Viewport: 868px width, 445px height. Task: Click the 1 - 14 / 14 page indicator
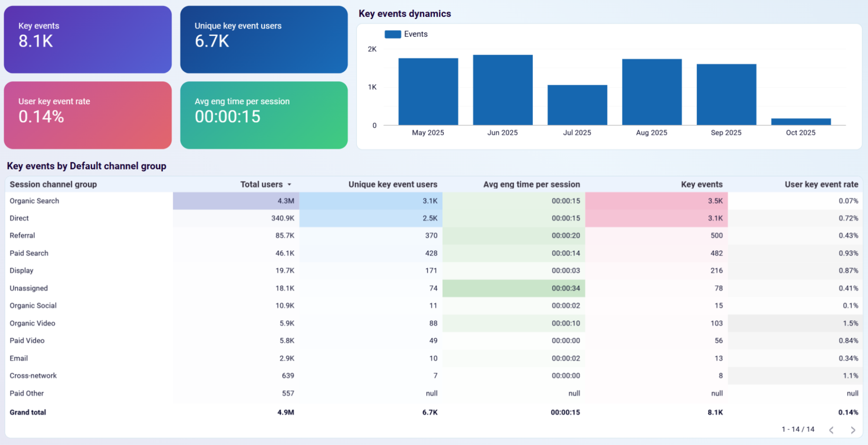click(797, 429)
